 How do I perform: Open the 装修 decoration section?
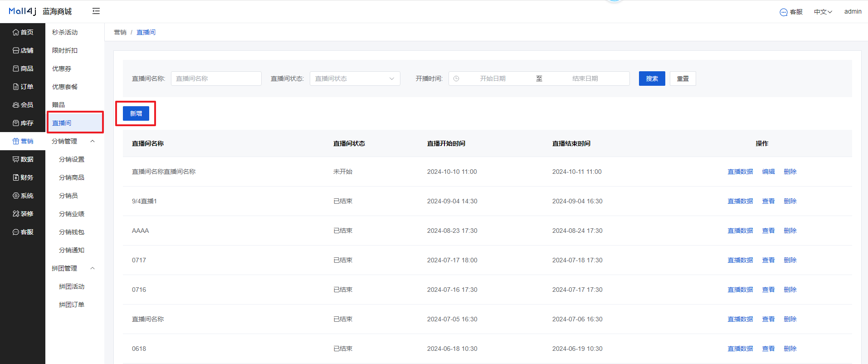23,214
